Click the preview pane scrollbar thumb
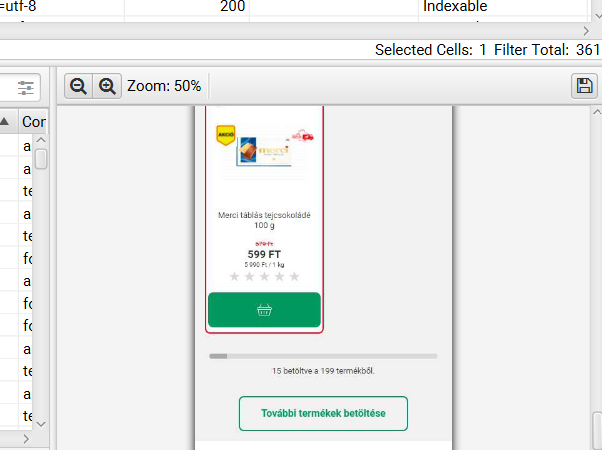The width and height of the screenshot is (602, 450). pos(597,430)
